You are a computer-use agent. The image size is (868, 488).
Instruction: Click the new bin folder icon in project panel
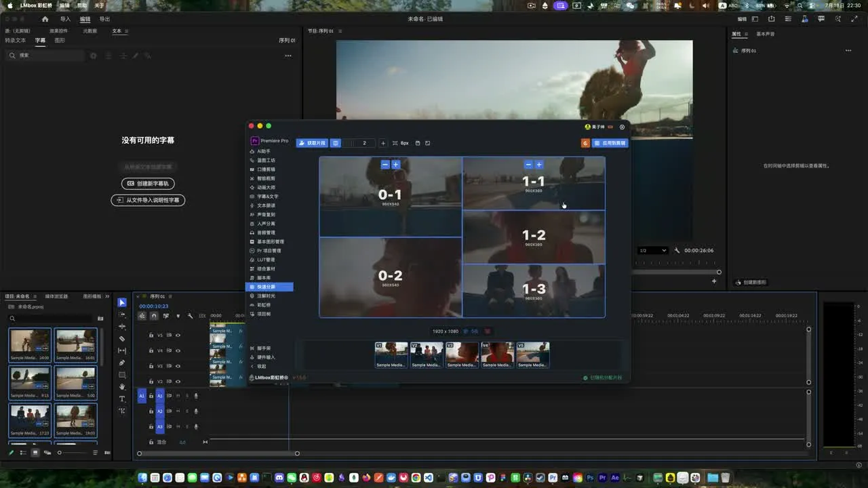click(100, 318)
